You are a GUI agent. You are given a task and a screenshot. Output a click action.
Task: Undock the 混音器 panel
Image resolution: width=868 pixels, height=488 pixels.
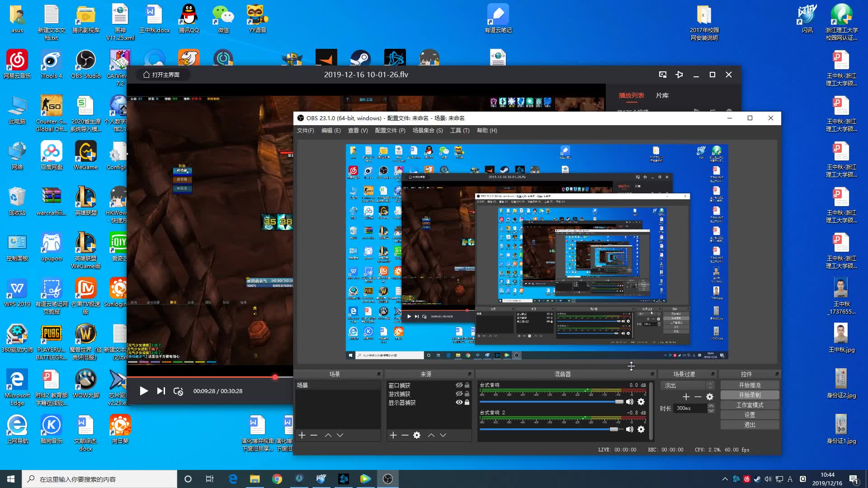pyautogui.click(x=652, y=374)
